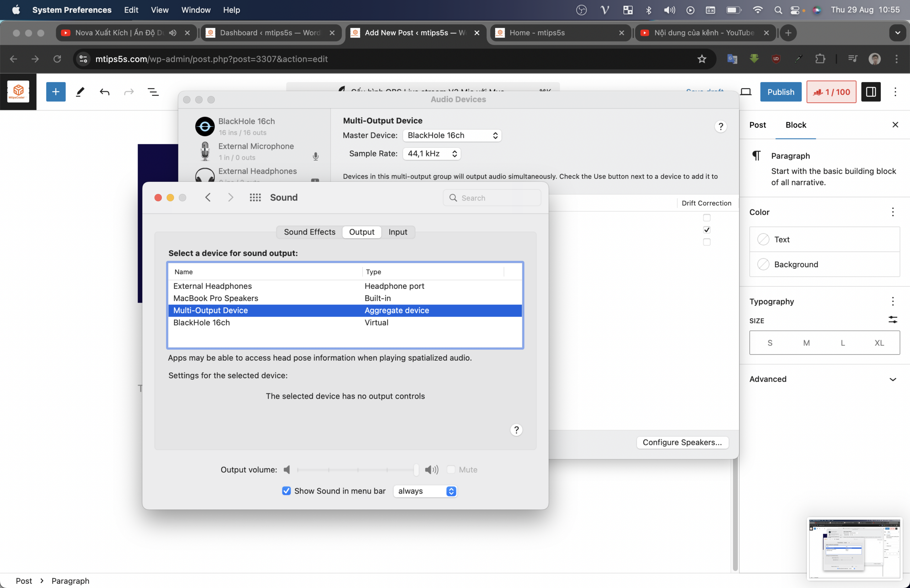Open Chrome extensions puzzle icon

(820, 59)
